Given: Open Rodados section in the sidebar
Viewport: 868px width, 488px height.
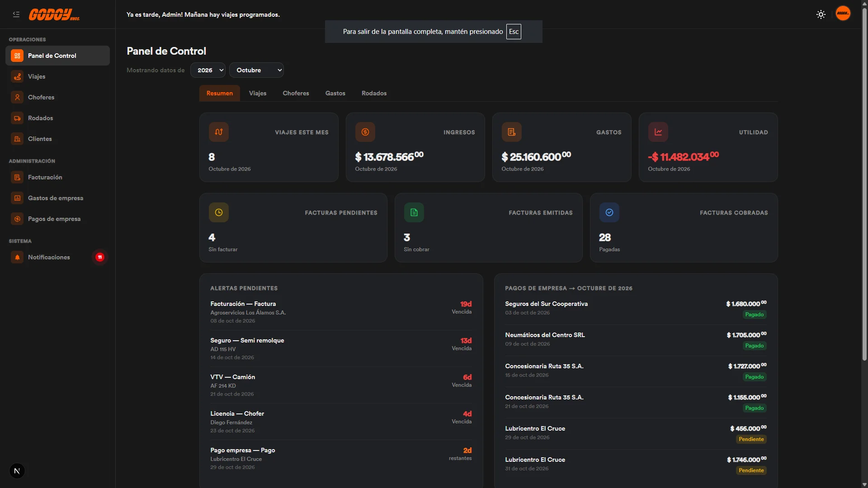Looking at the screenshot, I should 57,118.
